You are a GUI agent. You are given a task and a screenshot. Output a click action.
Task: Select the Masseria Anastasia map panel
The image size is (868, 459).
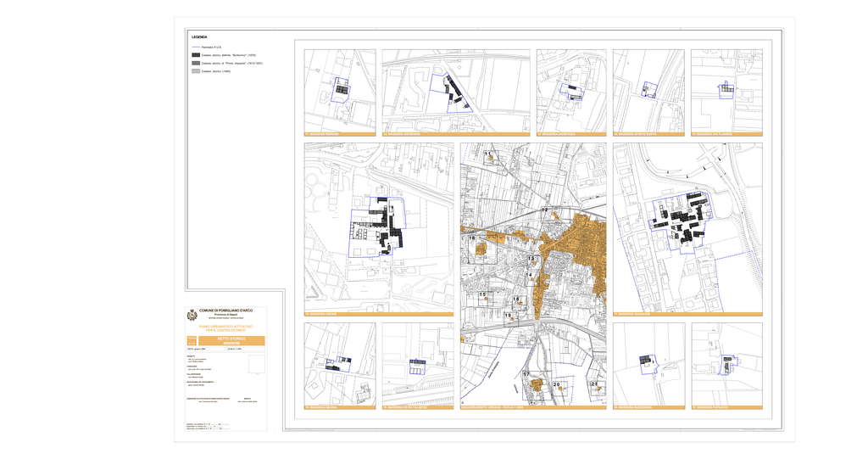[571, 90]
